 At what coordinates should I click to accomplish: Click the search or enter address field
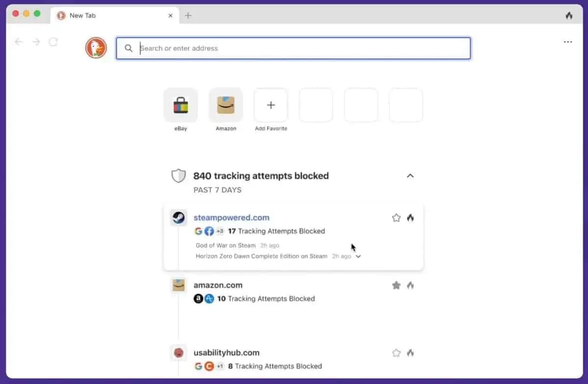294,48
